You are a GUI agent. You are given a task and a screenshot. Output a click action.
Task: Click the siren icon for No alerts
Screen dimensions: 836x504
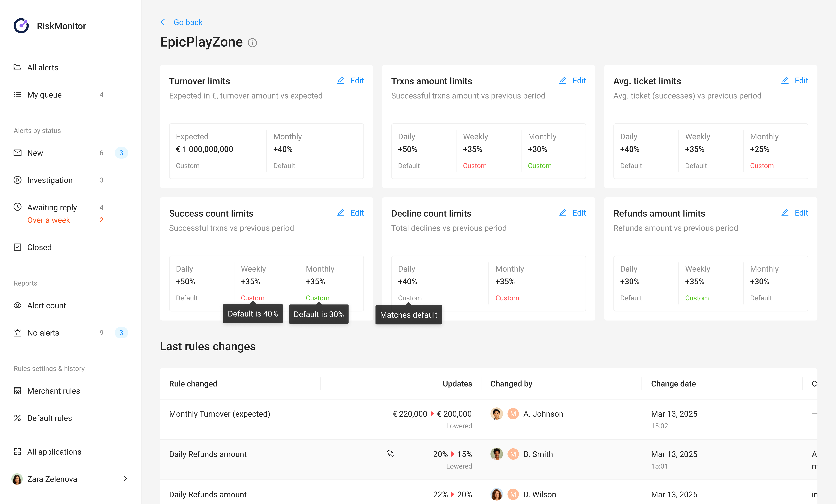(17, 332)
